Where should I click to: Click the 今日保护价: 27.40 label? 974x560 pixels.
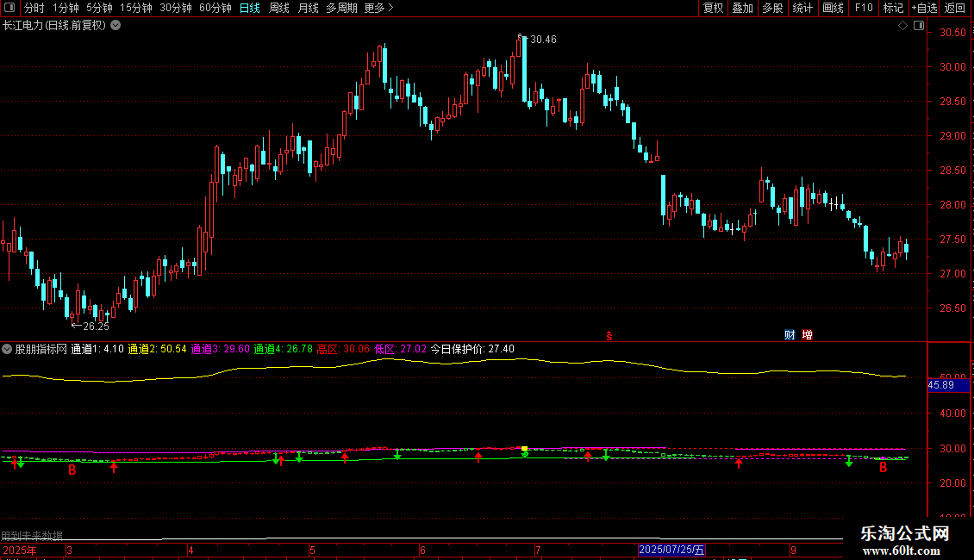tap(472, 349)
